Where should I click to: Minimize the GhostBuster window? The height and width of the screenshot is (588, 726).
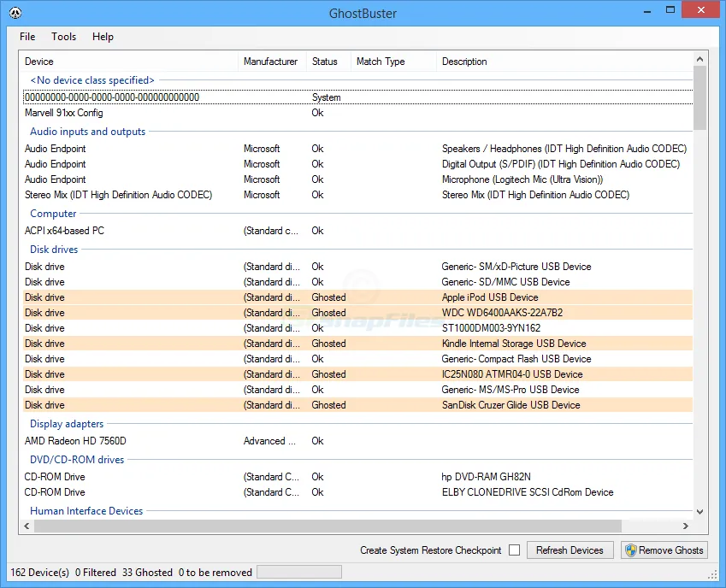(x=647, y=10)
